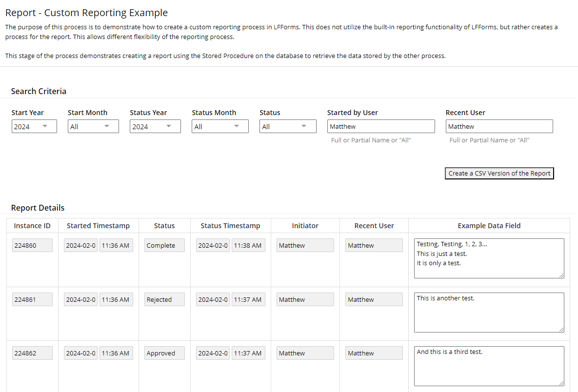Click the 'And this is a third test.' textarea
The width and height of the screenshot is (578, 392).
(489, 366)
